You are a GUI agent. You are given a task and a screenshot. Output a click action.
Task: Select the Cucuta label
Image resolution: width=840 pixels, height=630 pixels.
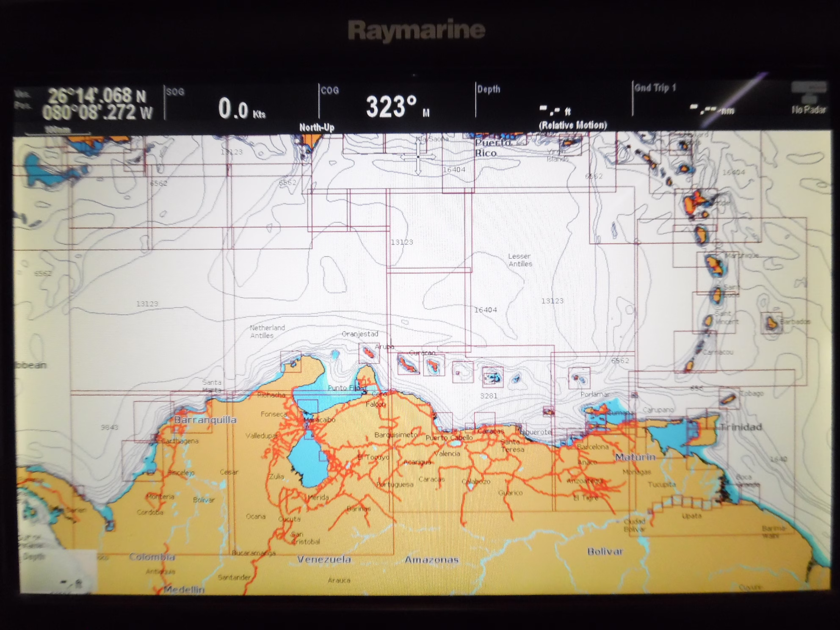(290, 519)
